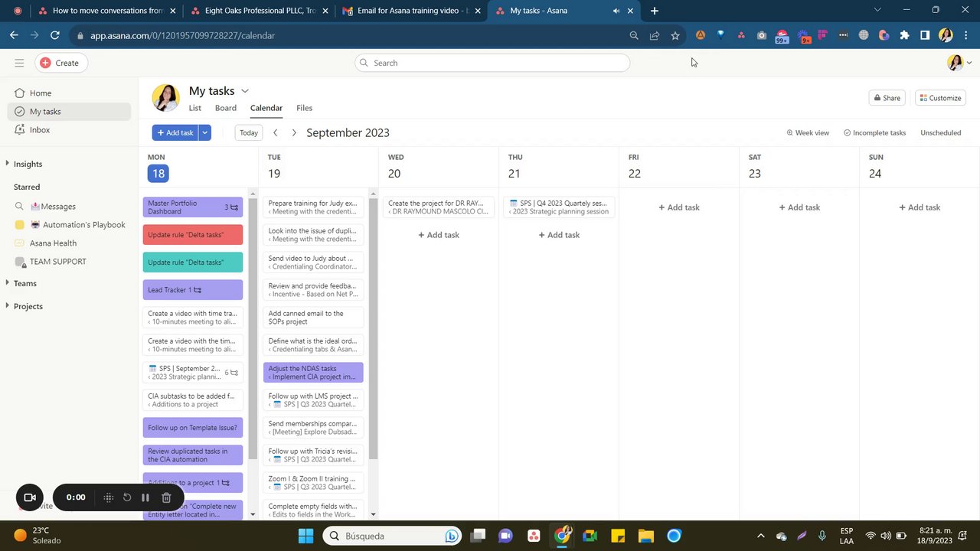Viewport: 980px width, 551px height.
Task: Open the red Update rule "Delta tasks" task
Action: coord(193,235)
